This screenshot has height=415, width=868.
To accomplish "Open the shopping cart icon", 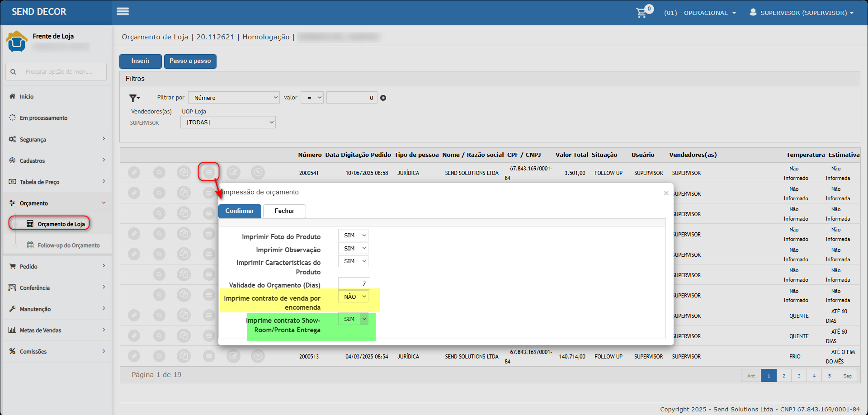I will 642,13.
